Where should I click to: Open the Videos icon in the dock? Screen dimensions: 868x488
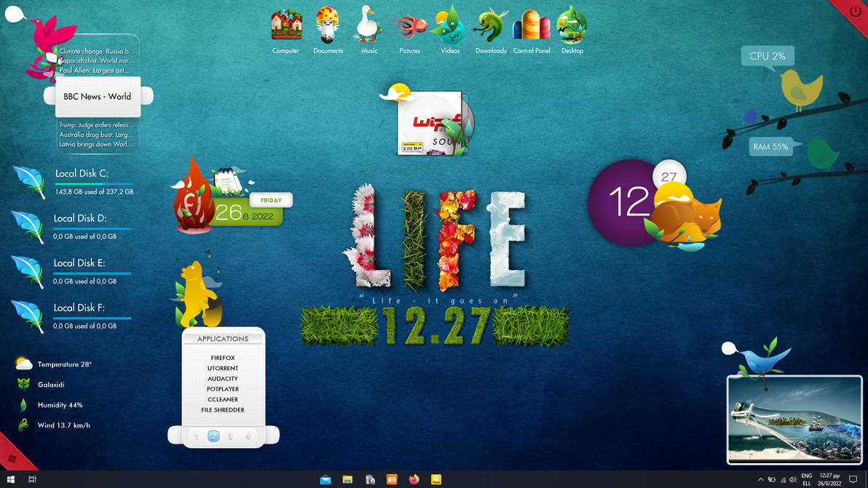(x=449, y=23)
